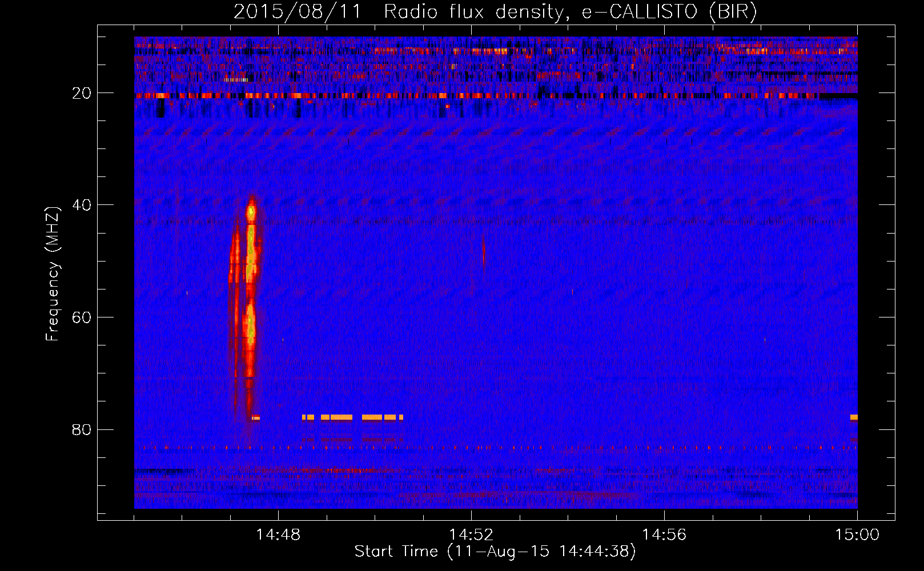Image resolution: width=924 pixels, height=571 pixels.
Task: Click the '20' frequency tick label
Action: 82,93
